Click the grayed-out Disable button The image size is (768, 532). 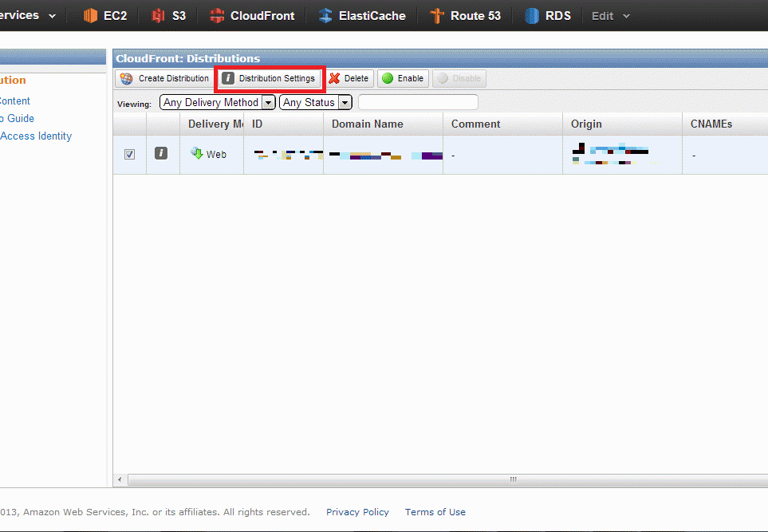click(459, 78)
